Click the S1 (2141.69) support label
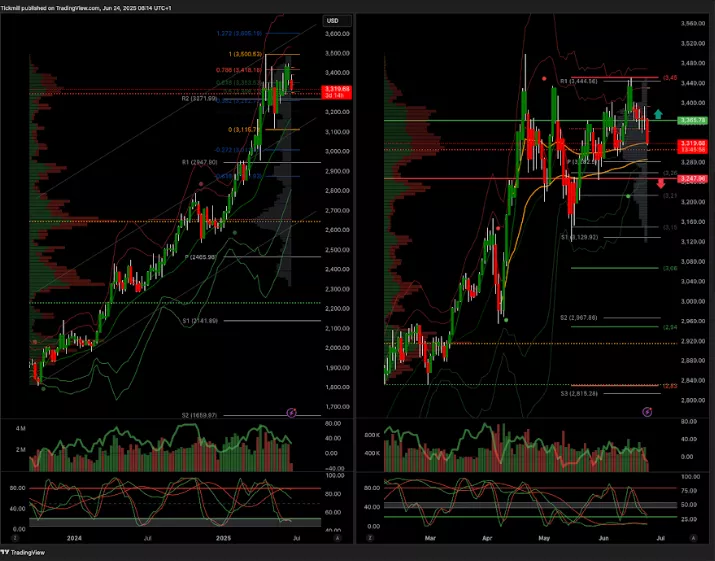Image resolution: width=715 pixels, height=561 pixels. click(x=199, y=321)
